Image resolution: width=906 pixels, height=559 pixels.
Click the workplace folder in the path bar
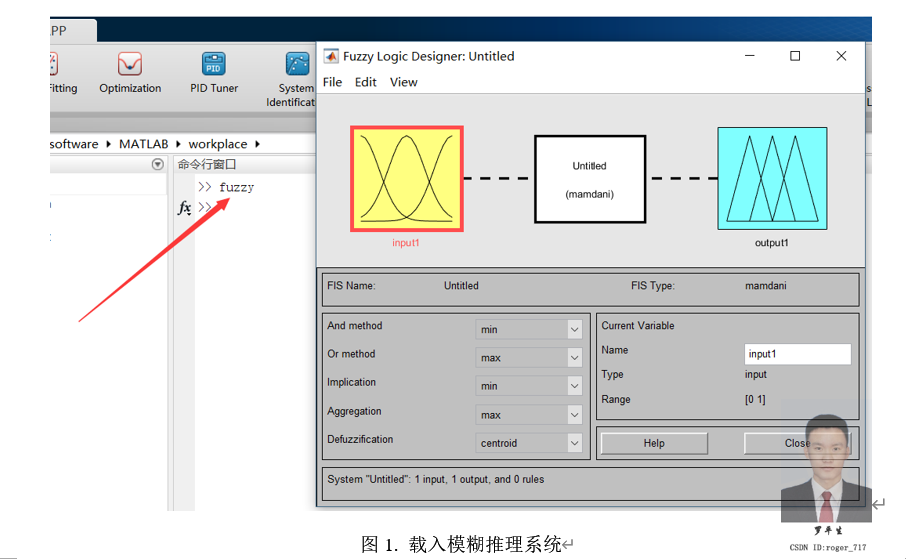pyautogui.click(x=218, y=144)
